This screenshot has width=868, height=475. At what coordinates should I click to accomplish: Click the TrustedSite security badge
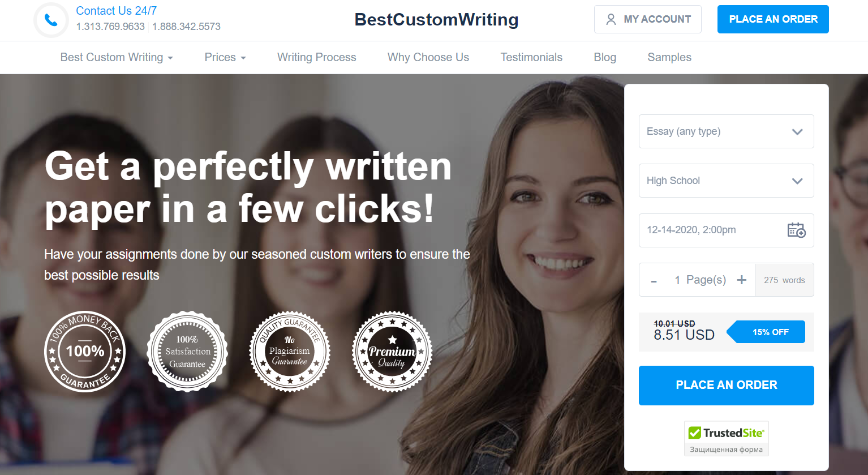[x=727, y=438]
